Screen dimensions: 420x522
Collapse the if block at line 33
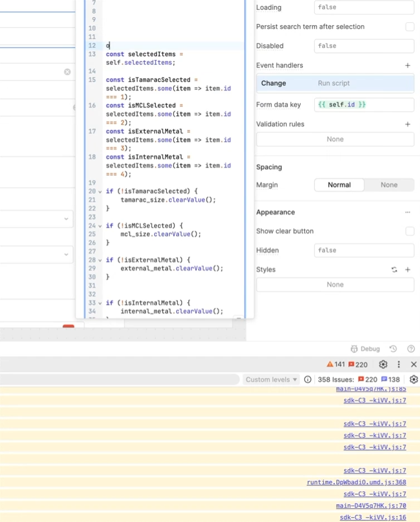(100, 303)
